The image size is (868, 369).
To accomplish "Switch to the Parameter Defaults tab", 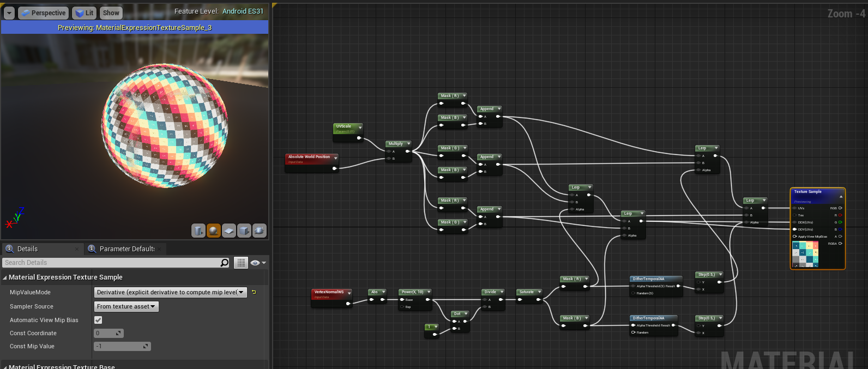I will tap(126, 249).
